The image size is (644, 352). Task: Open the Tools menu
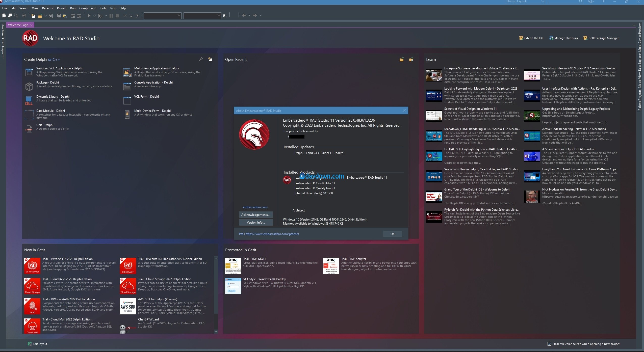point(102,8)
